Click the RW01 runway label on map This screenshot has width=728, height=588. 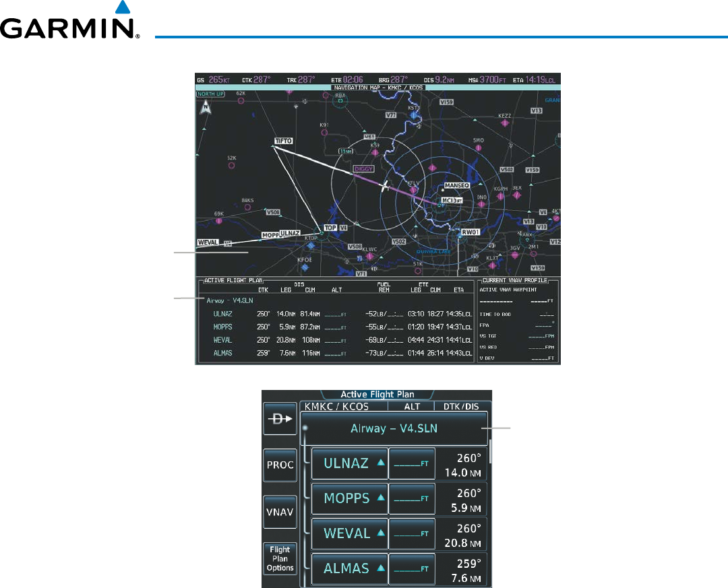coord(471,232)
